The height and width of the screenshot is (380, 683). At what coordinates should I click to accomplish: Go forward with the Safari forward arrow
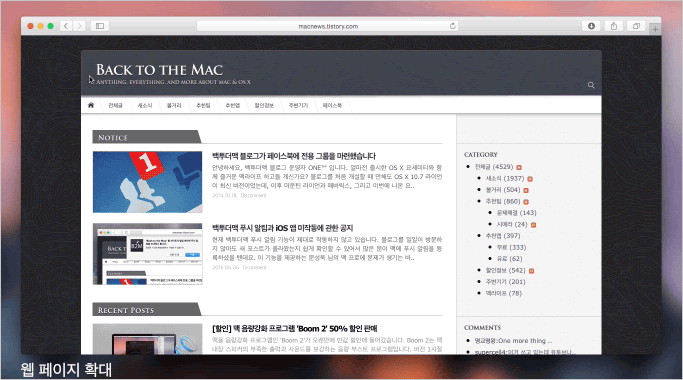tap(79, 26)
